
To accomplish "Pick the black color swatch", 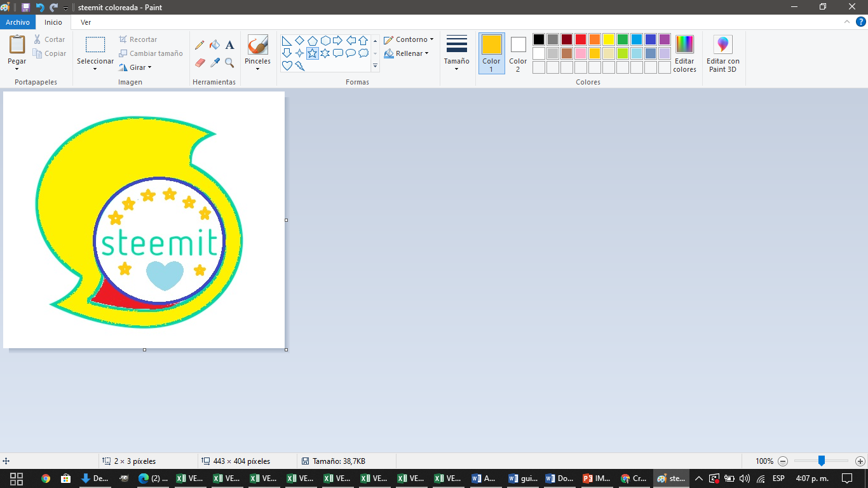I will 539,39.
